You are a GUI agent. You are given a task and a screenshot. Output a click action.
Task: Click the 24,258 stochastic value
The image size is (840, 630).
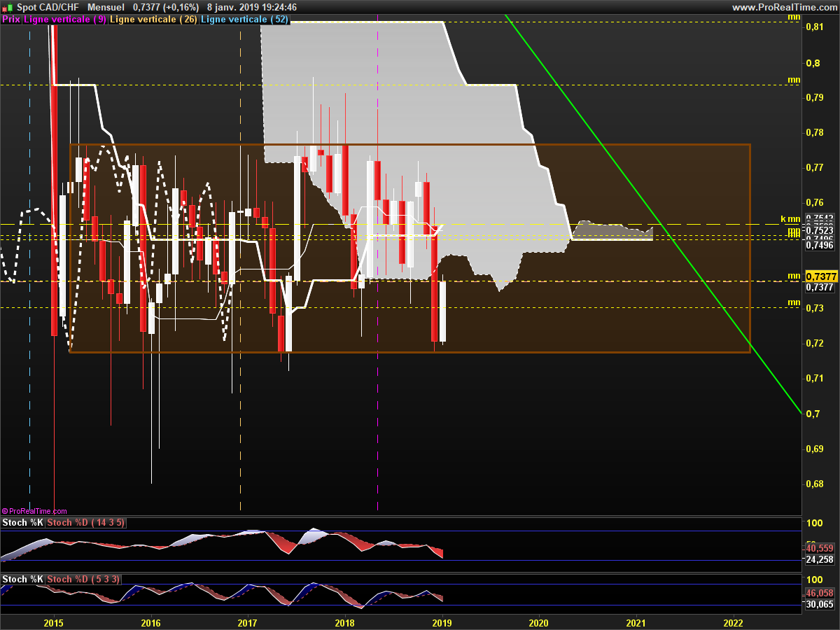820,559
